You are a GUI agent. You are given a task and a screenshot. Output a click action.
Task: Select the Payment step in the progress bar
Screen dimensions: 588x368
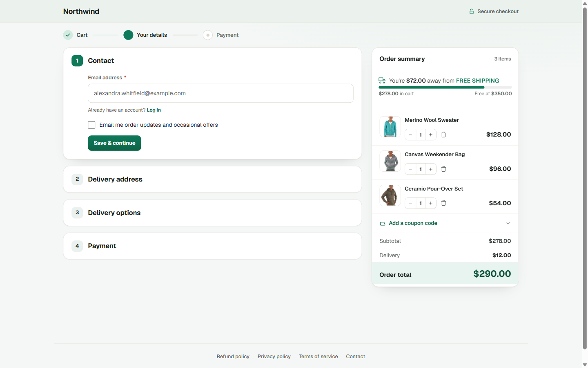221,35
